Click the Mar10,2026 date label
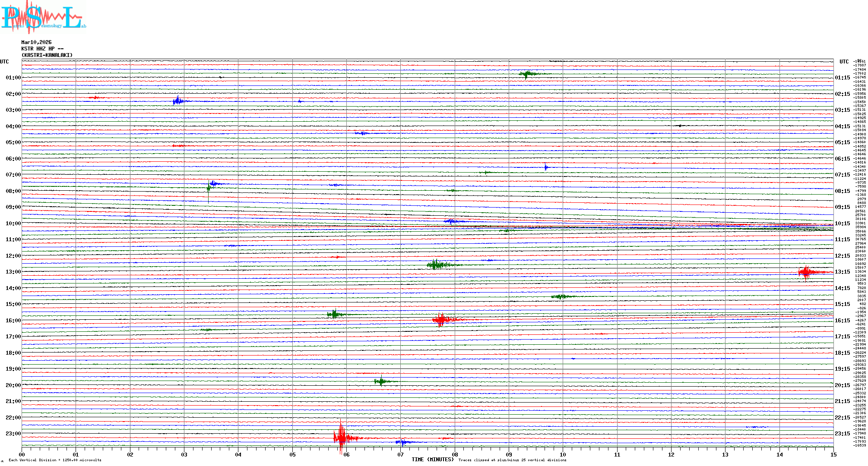 pos(36,42)
